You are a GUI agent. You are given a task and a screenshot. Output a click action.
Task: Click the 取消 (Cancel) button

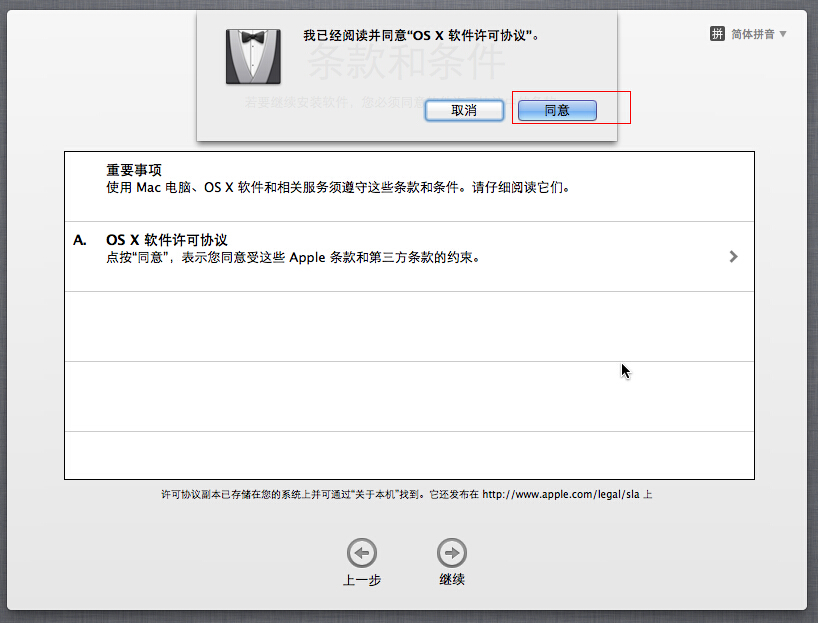(464, 111)
